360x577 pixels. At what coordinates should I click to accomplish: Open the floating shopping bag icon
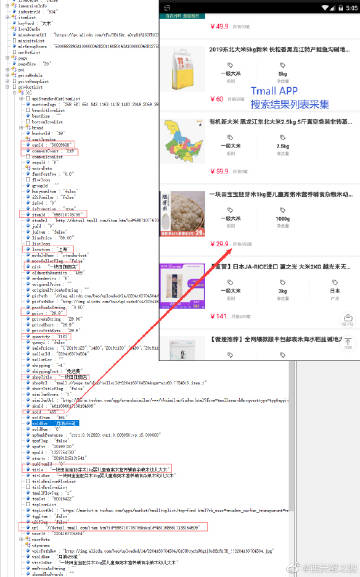tap(348, 318)
